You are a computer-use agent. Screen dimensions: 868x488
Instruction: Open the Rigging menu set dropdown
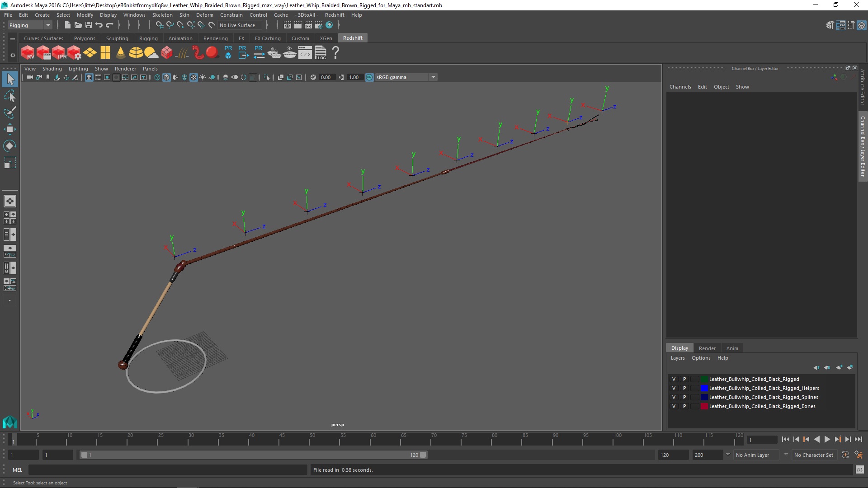[30, 25]
